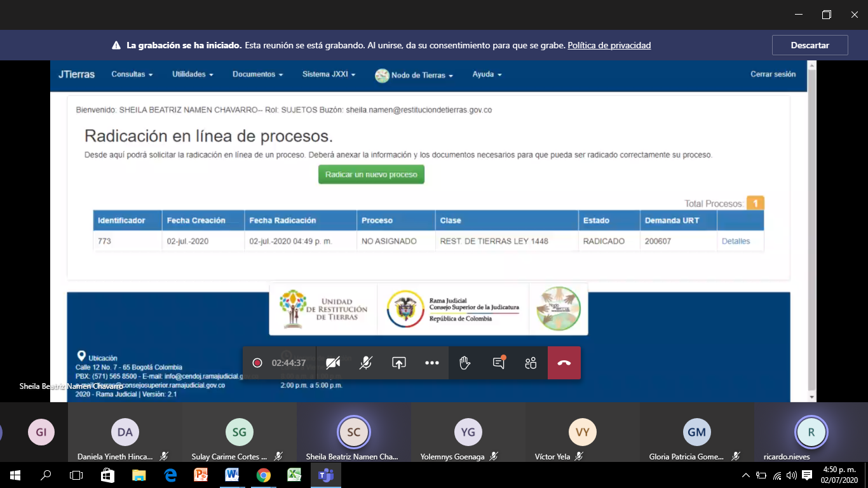Image resolution: width=868 pixels, height=488 pixels.
Task: Expand the Consultas dropdown menu
Action: click(x=132, y=74)
